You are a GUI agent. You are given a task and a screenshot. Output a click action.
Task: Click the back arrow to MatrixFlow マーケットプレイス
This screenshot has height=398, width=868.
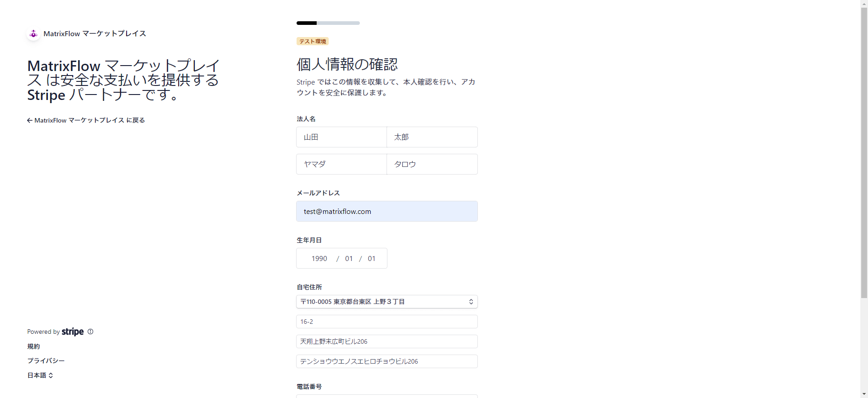pos(29,120)
